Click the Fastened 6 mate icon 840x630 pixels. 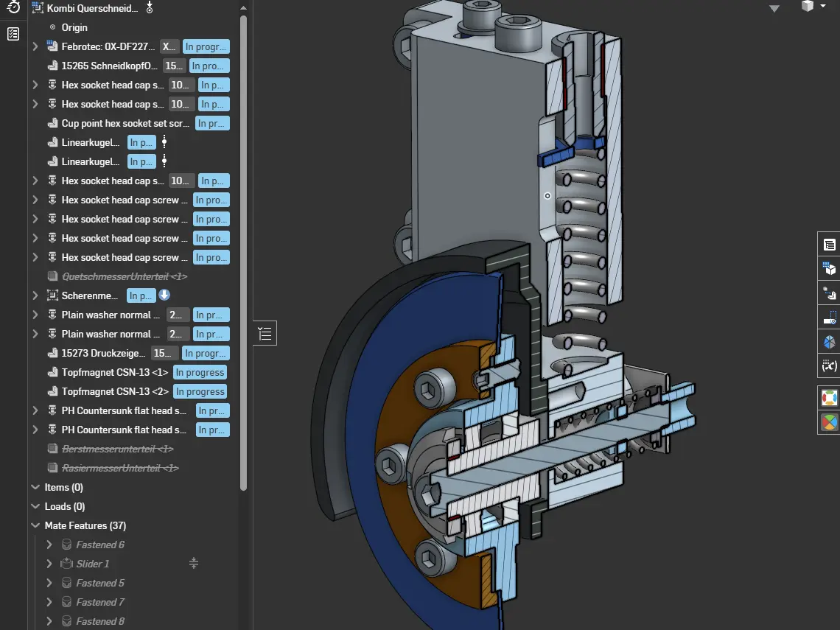[66, 545]
